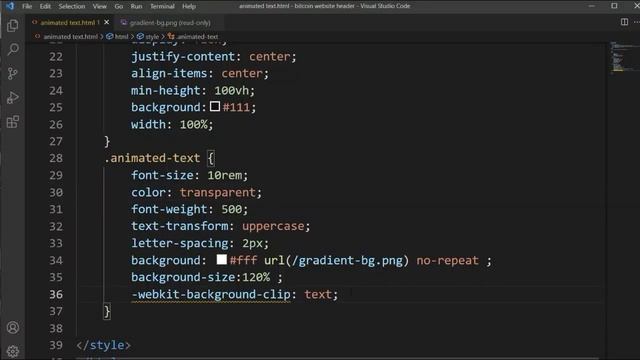The image size is (640, 360).
Task: Open the Terminal menu
Action: coord(162,6)
